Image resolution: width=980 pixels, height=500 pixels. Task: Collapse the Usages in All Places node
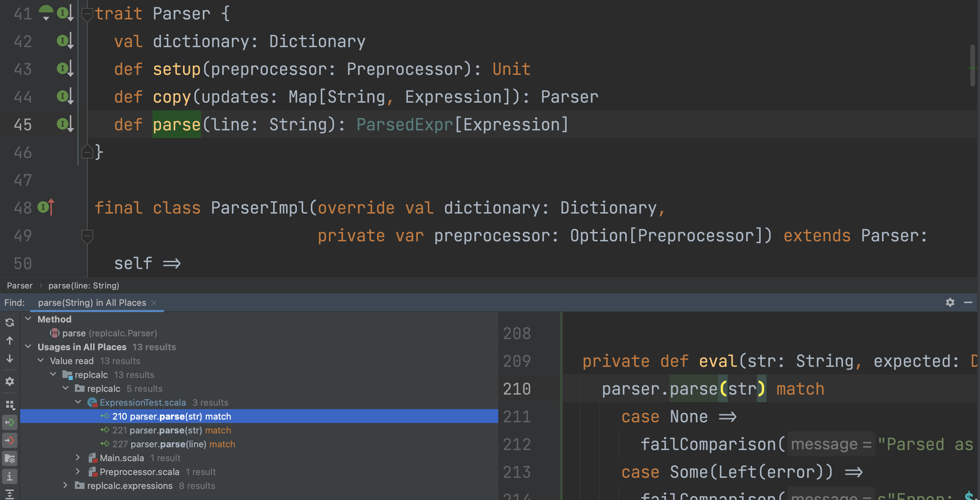click(28, 347)
